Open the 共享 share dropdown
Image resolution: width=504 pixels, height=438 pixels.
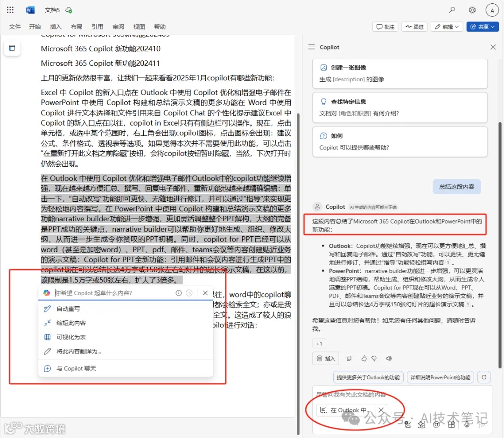click(483, 27)
